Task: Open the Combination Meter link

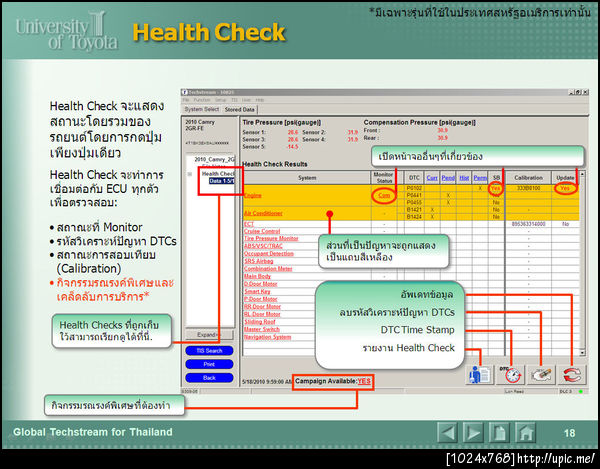Action: click(x=268, y=269)
